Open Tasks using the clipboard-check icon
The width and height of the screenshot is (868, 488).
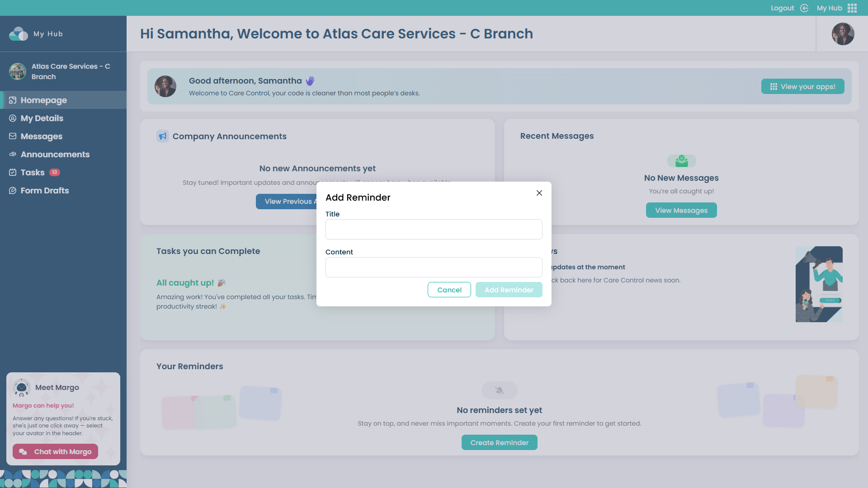(13, 172)
